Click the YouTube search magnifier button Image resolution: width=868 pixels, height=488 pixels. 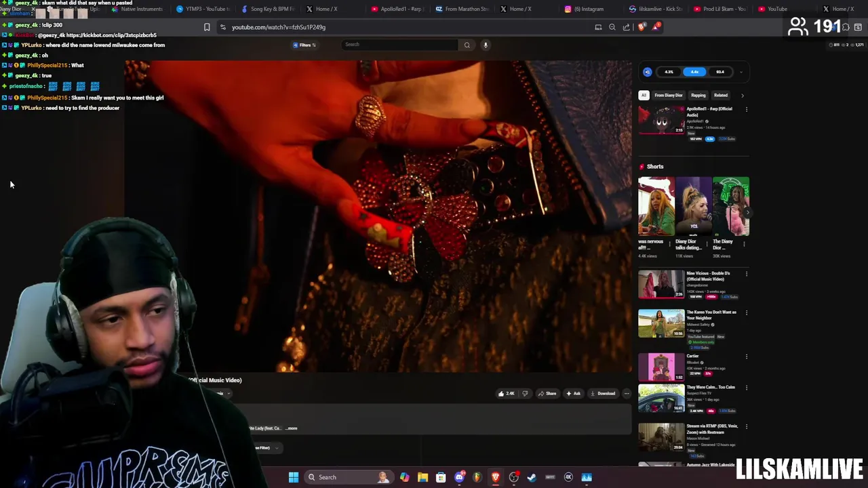click(467, 45)
